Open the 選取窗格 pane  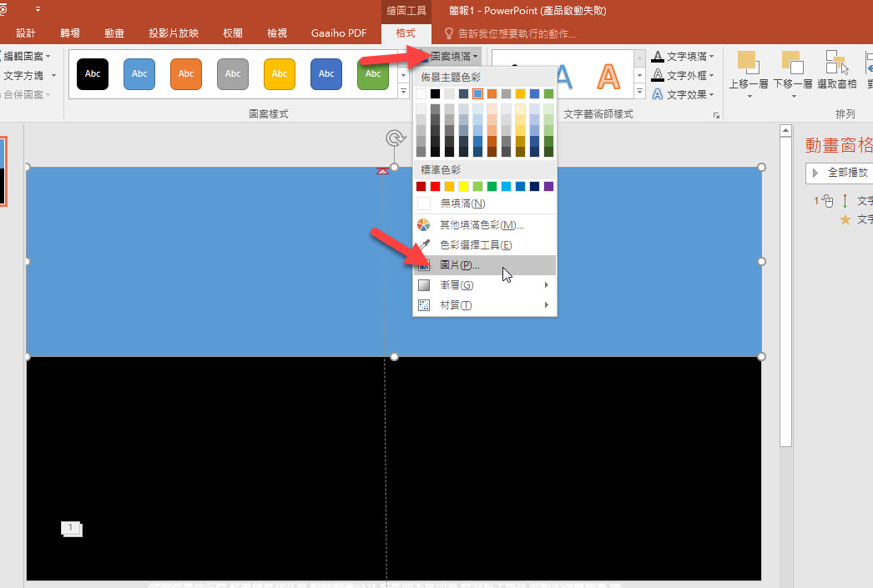[x=837, y=69]
